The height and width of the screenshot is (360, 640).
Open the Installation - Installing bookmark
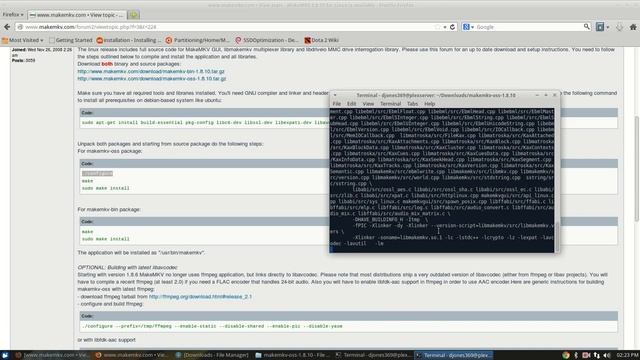[x=128, y=40]
